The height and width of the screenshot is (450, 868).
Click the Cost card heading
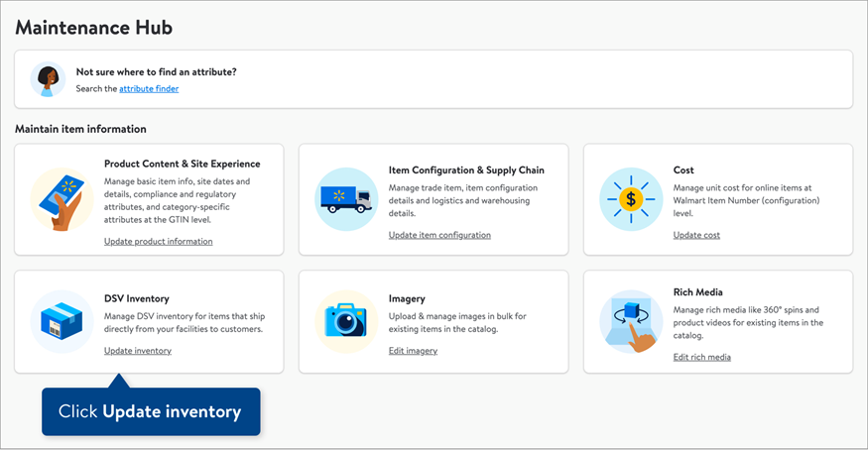tap(683, 169)
